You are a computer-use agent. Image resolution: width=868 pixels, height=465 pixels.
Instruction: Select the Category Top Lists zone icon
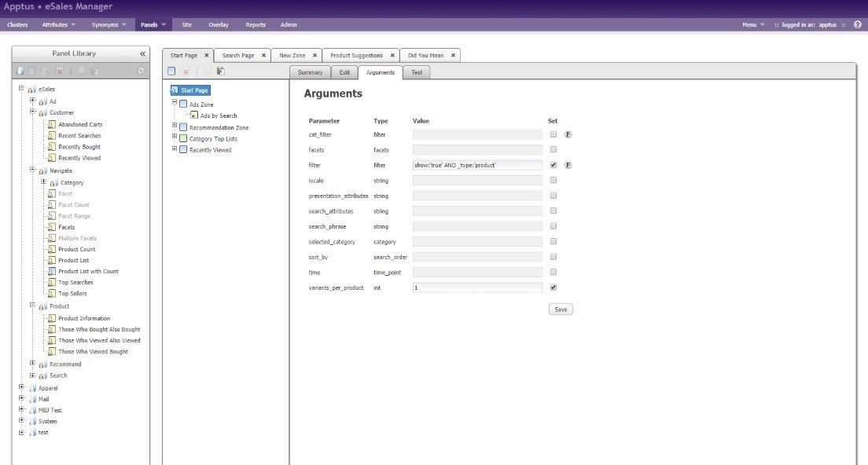tap(183, 138)
